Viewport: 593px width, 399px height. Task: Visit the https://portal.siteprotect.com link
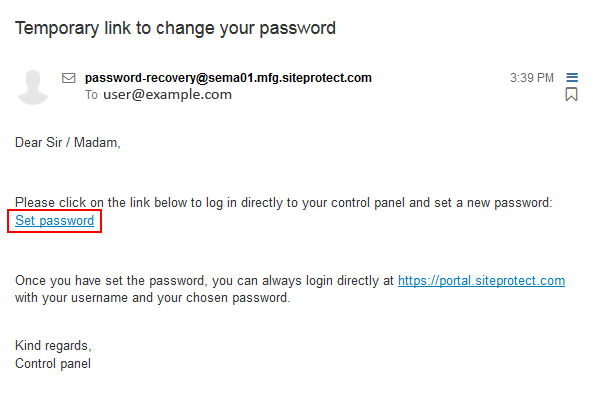(x=481, y=281)
